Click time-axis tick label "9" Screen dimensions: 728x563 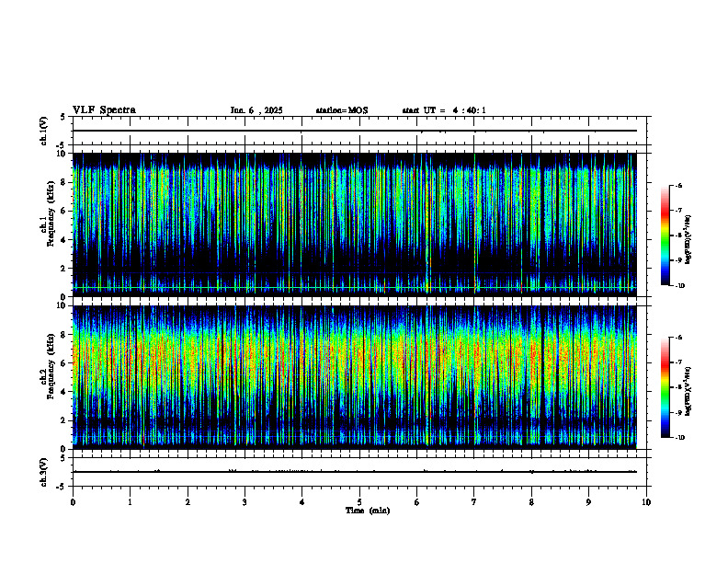click(x=588, y=502)
